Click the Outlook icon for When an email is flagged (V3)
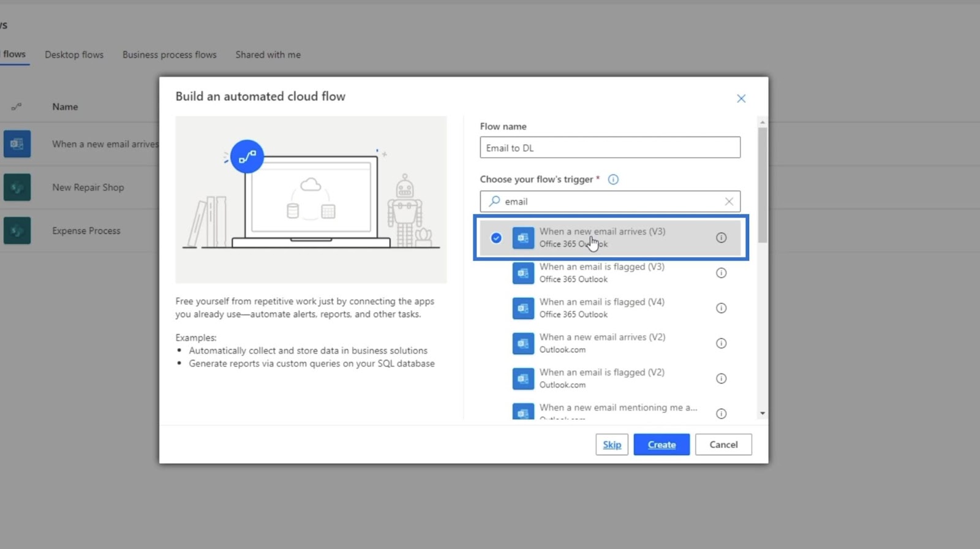 click(523, 273)
